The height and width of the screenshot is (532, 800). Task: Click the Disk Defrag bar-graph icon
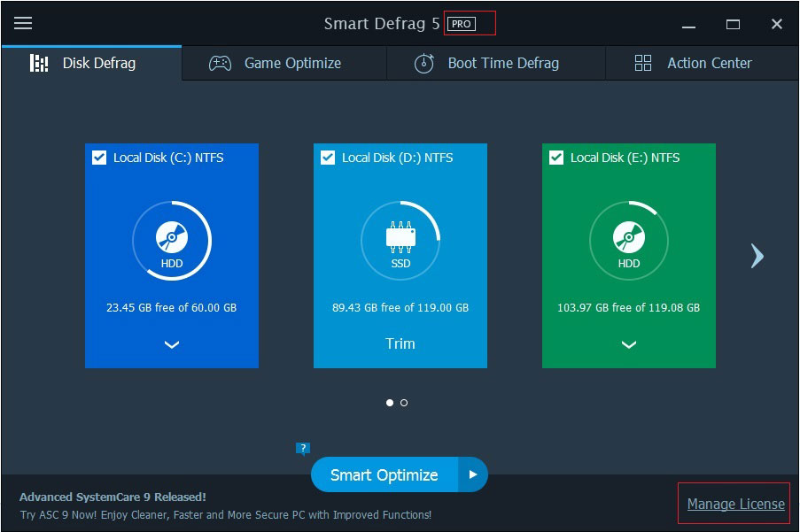pyautogui.click(x=39, y=63)
